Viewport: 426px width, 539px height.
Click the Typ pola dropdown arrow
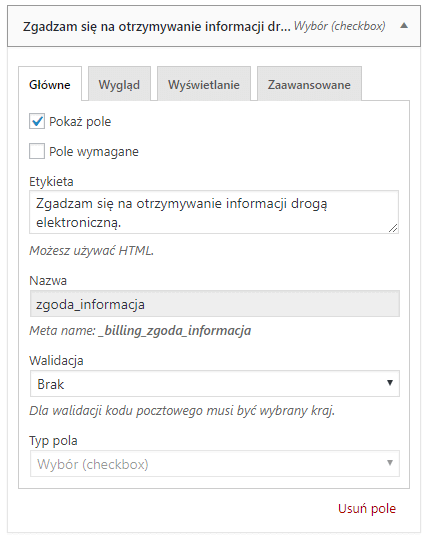(x=390, y=463)
